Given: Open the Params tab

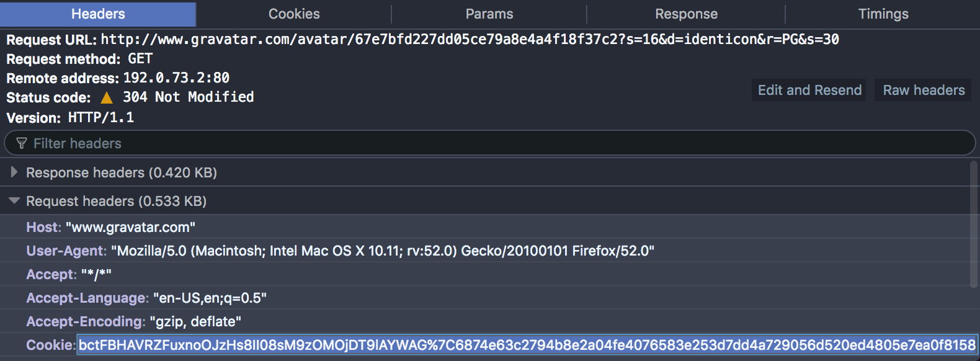Looking at the screenshot, I should 489,14.
